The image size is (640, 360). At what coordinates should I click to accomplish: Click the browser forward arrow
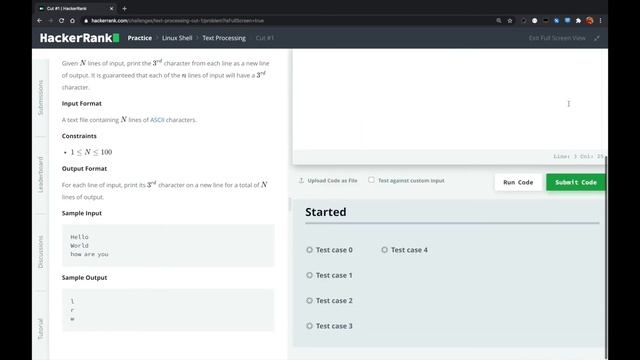click(51, 20)
